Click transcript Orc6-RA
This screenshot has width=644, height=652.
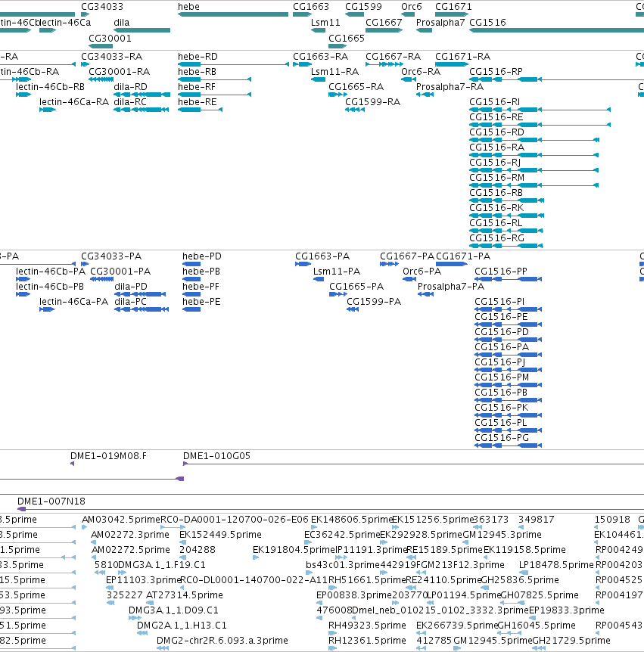pos(409,79)
